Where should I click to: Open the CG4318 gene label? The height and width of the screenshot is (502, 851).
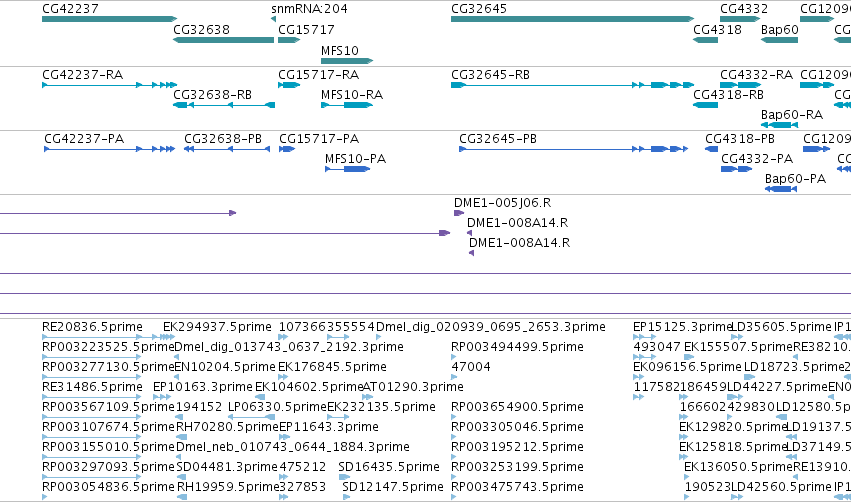(717, 30)
